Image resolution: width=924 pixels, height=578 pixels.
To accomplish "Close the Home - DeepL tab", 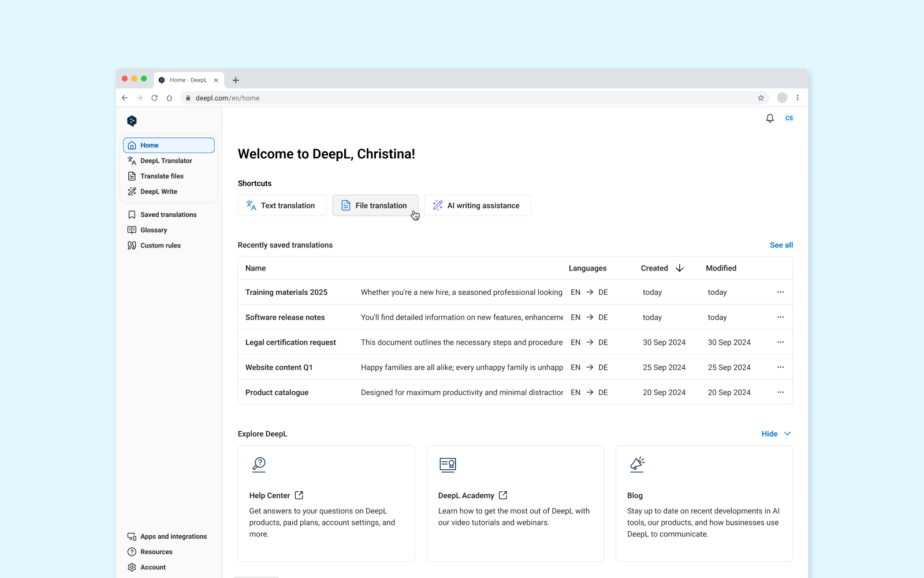I will tap(216, 80).
